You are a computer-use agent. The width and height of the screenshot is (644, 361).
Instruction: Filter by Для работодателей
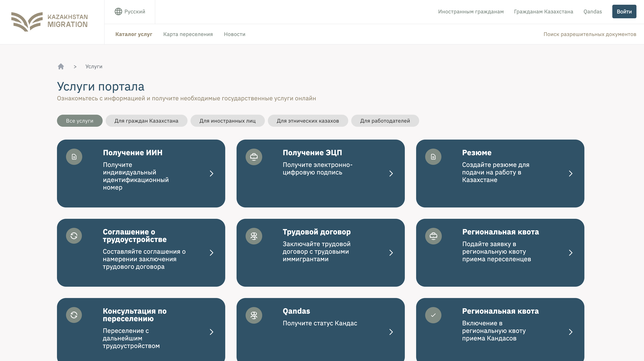click(385, 121)
